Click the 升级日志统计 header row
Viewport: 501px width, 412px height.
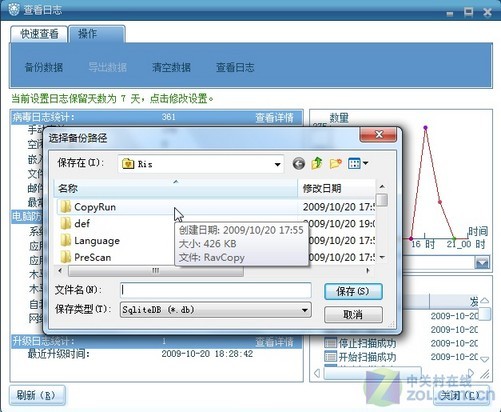157,342
